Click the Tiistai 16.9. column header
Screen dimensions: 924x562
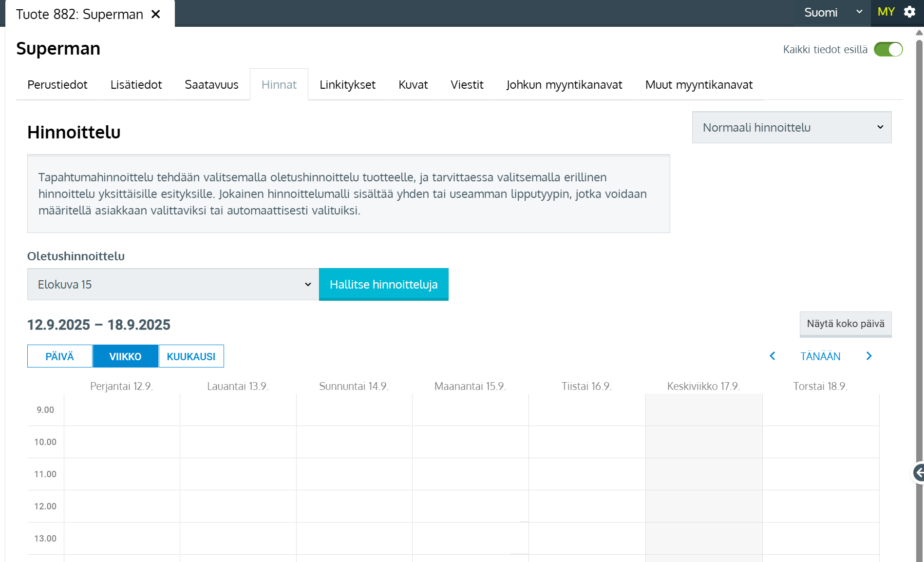(x=586, y=386)
